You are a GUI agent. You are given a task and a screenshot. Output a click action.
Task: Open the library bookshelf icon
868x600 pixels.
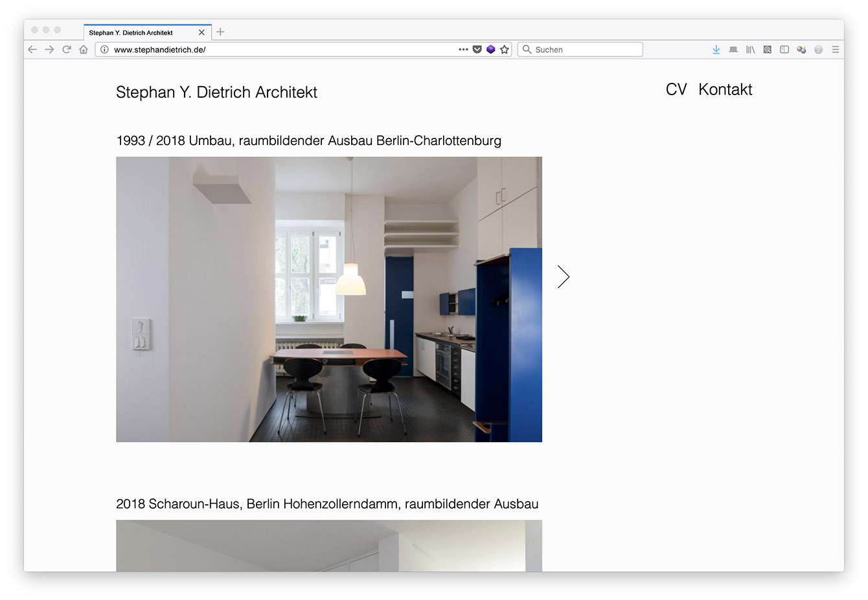pyautogui.click(x=750, y=49)
